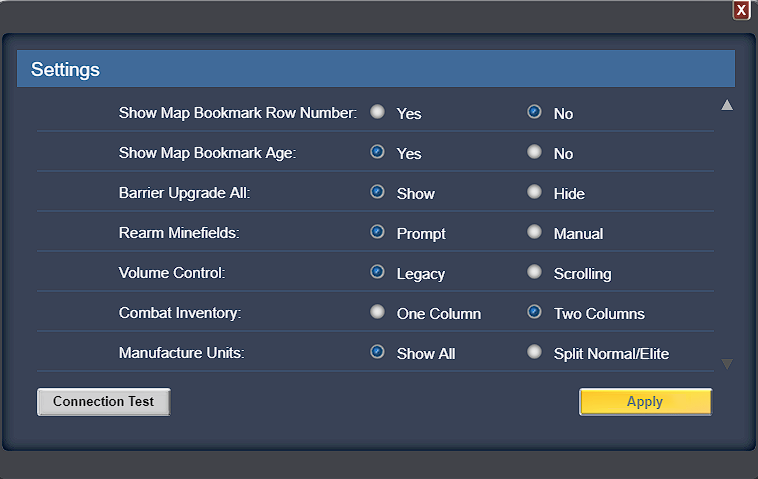This screenshot has height=479, width=758.
Task: Select Yes for Show Map Bookmark Row Number
Action: [378, 112]
